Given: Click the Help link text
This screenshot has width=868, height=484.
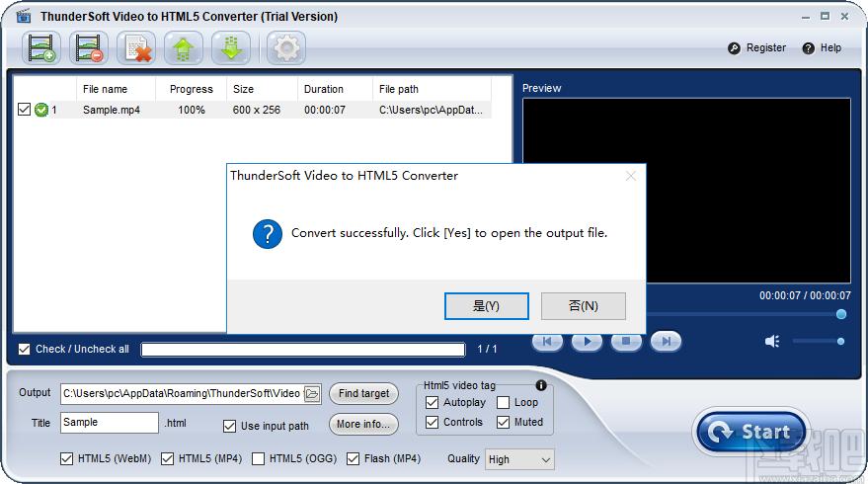Looking at the screenshot, I should click(830, 48).
